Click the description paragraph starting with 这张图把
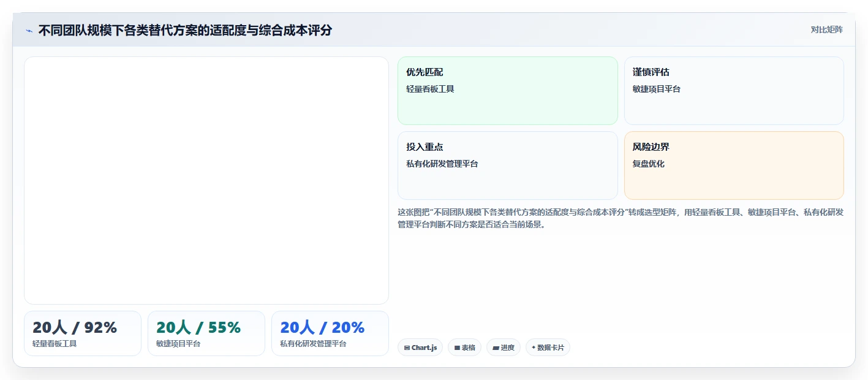 621,218
